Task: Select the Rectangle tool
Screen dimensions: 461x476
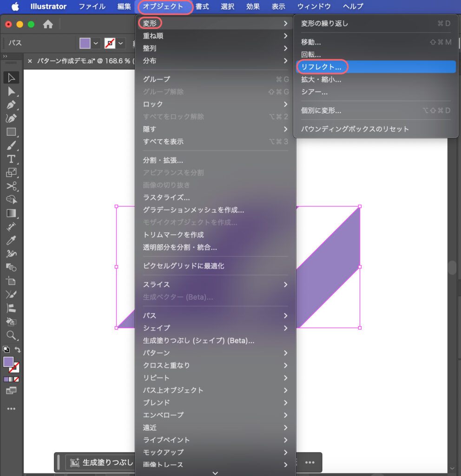Action: click(x=11, y=132)
